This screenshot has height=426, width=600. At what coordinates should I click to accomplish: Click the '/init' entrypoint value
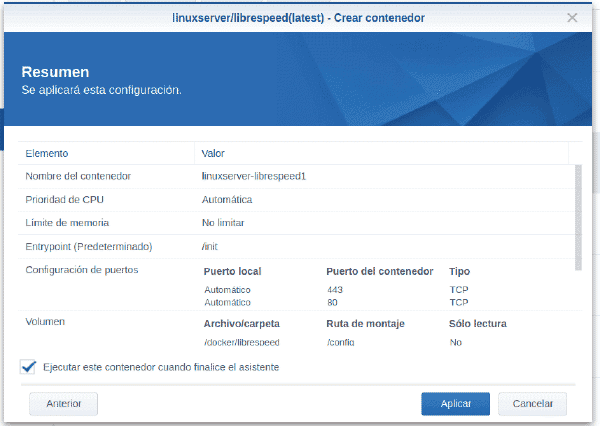pos(210,246)
